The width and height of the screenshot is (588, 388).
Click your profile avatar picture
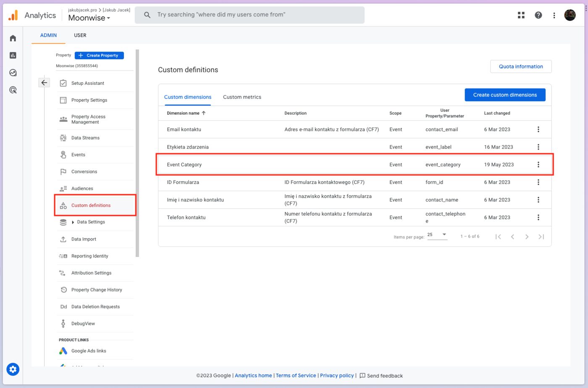pos(570,15)
